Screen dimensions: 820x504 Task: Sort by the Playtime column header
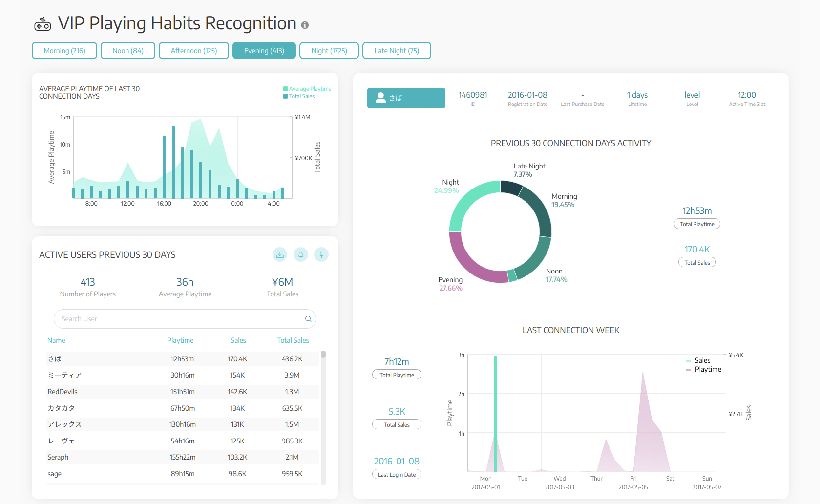click(x=180, y=340)
